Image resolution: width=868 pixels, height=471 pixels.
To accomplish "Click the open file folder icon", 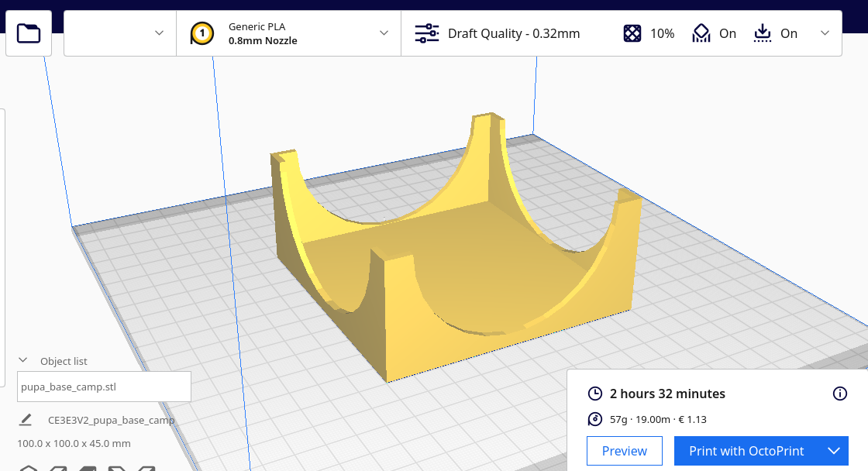I will point(29,33).
